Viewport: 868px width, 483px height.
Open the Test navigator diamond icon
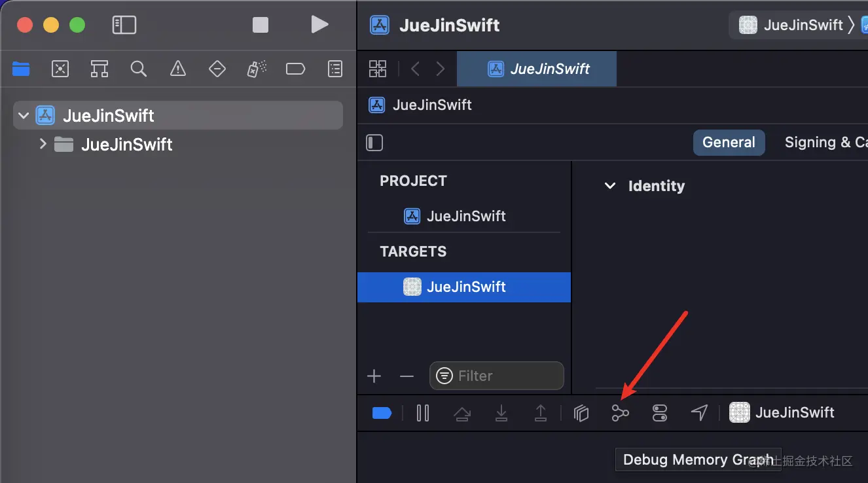pyautogui.click(x=217, y=68)
